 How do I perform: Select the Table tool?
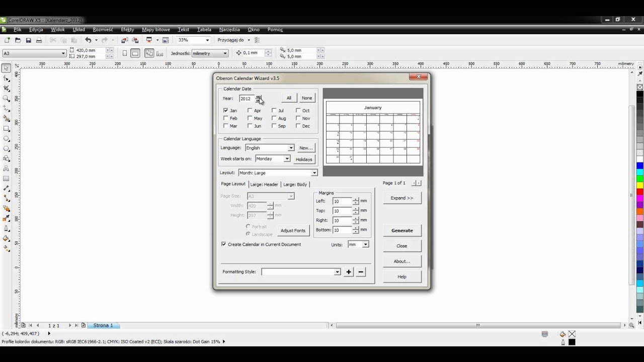7,178
